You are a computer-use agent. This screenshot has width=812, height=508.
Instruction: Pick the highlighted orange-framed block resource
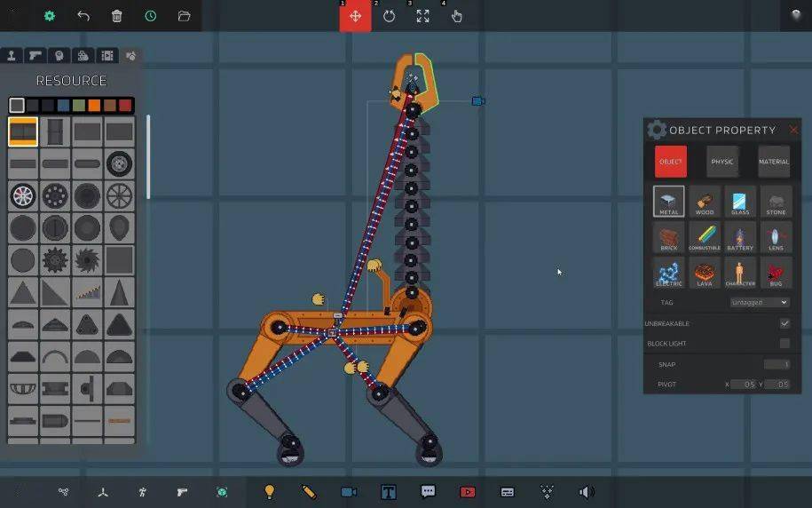pos(23,131)
